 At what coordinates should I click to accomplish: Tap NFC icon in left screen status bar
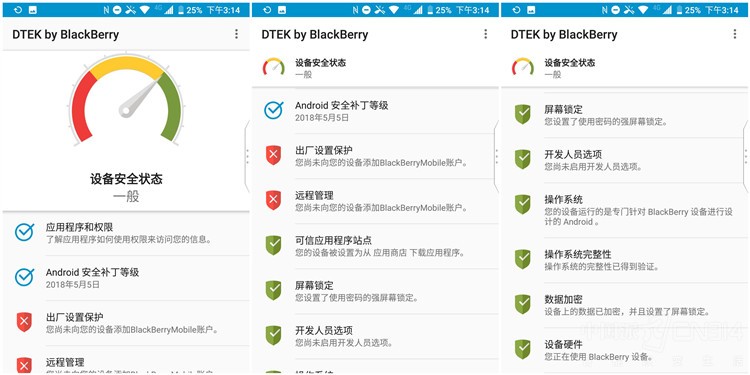point(107,10)
